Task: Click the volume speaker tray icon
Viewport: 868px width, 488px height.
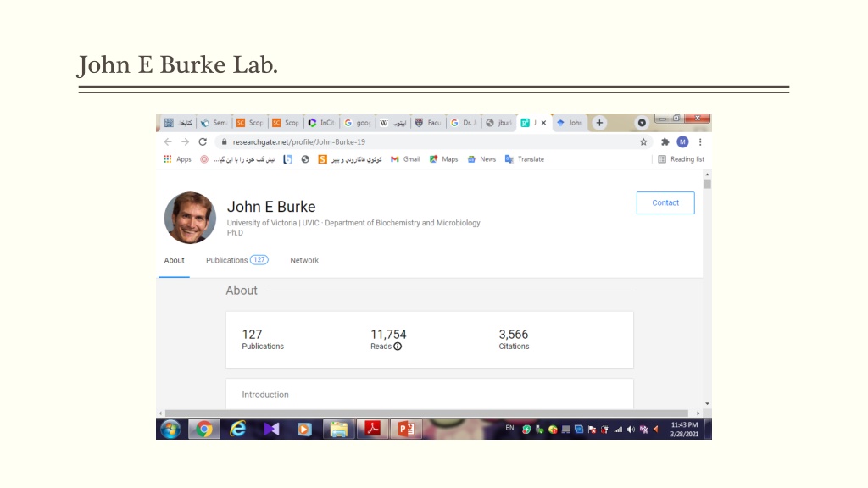Action: coord(631,430)
